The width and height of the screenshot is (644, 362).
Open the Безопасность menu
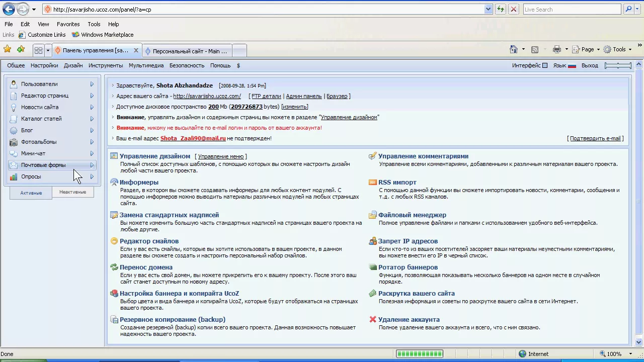[x=187, y=65]
